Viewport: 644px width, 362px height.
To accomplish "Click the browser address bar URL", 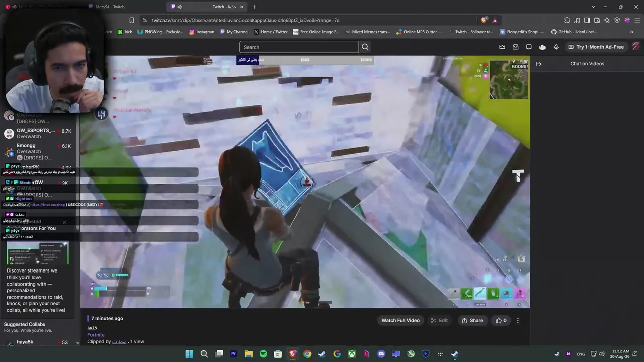I will click(x=246, y=20).
